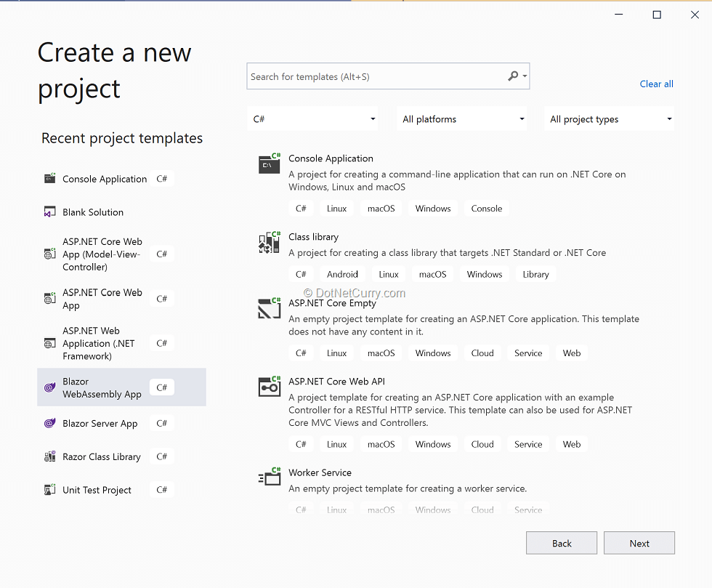Screen dimensions: 712x588
Task: Select the ASP.NET Core Web API title
Action: pyautogui.click(x=336, y=382)
